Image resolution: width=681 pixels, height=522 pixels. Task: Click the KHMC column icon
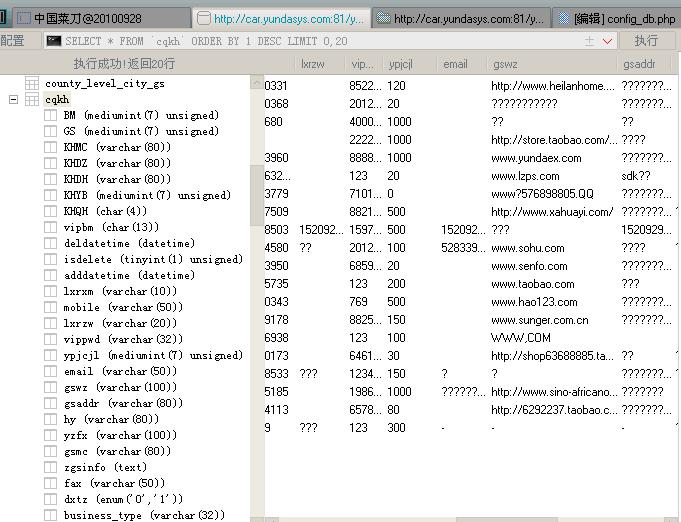tap(50, 147)
